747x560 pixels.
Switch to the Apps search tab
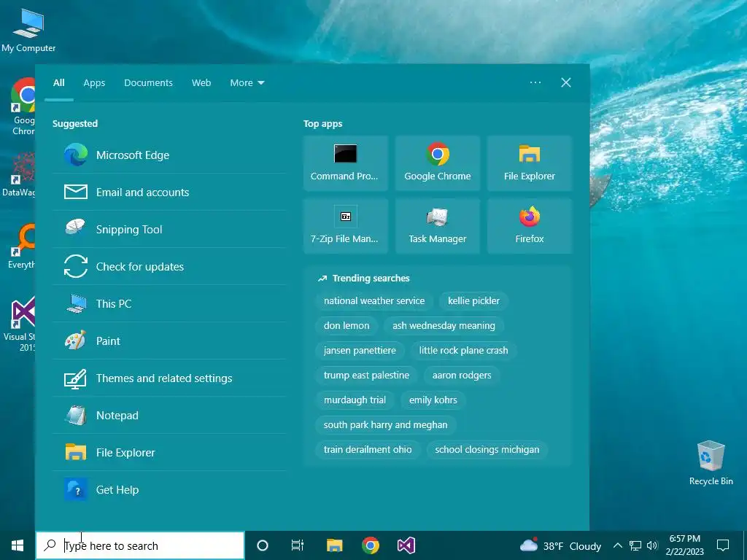click(x=94, y=83)
